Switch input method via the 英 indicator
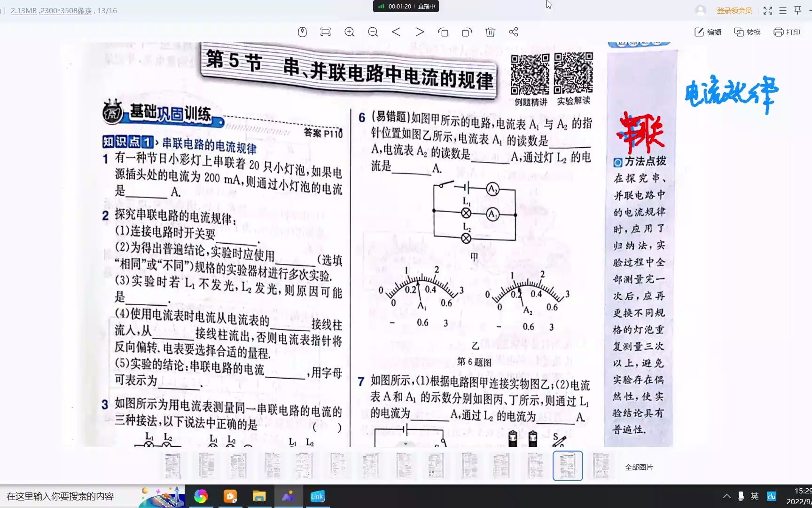 (755, 496)
